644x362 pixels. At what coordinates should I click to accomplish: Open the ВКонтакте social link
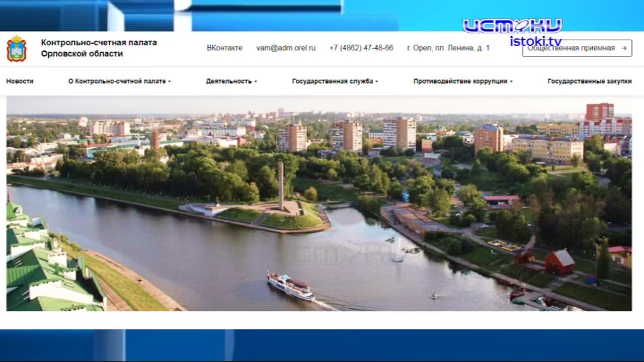tap(224, 48)
